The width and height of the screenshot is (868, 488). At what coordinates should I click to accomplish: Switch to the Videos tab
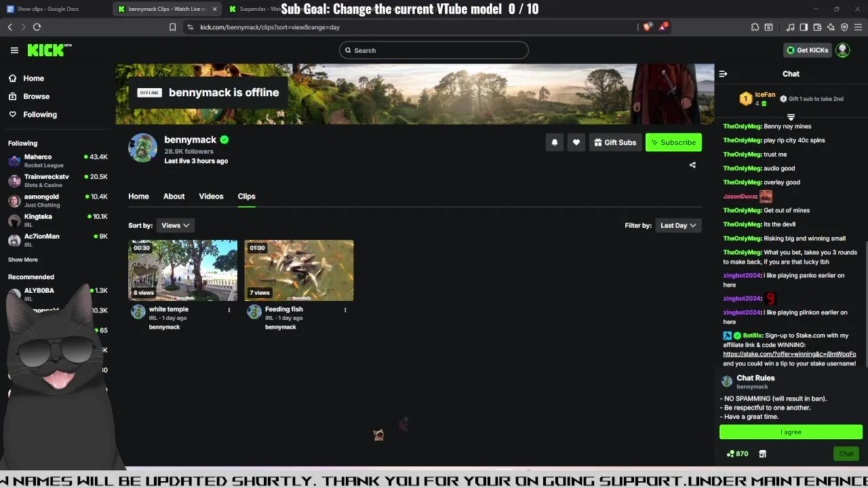click(x=211, y=196)
